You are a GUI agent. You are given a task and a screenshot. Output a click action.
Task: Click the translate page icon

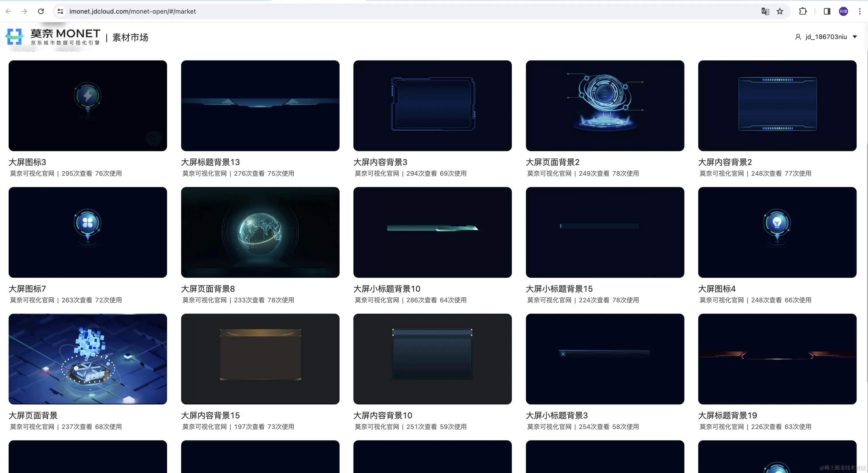tap(765, 11)
